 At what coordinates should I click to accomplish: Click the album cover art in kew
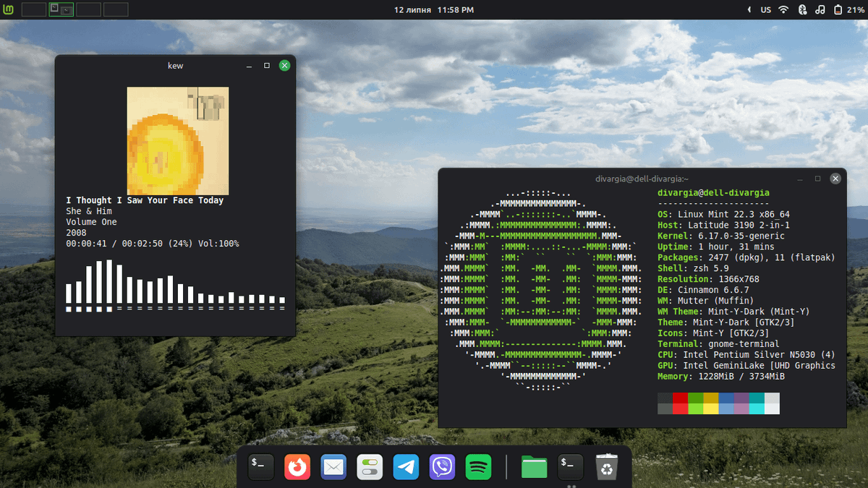click(x=178, y=141)
